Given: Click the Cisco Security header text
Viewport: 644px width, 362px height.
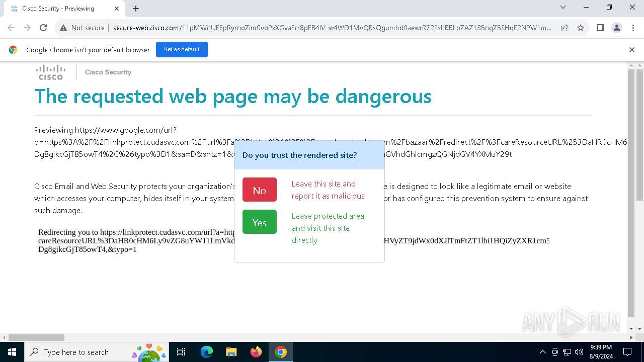Looking at the screenshot, I should [x=108, y=72].
